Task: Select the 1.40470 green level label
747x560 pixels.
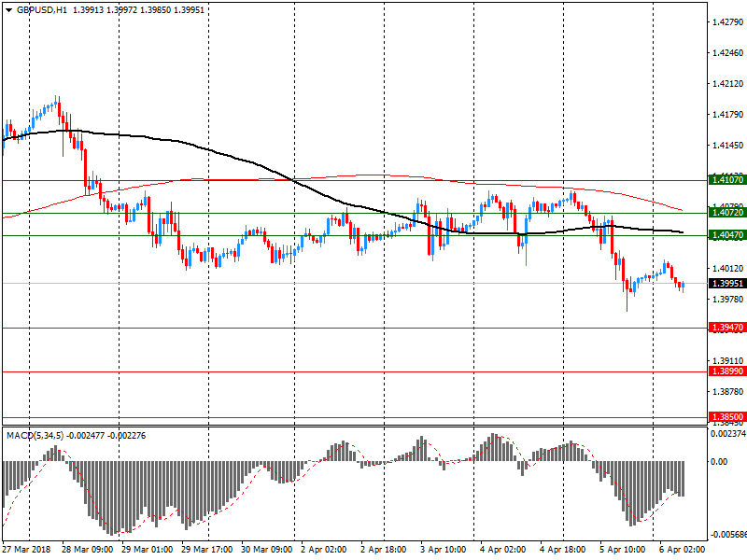Action: click(x=727, y=235)
